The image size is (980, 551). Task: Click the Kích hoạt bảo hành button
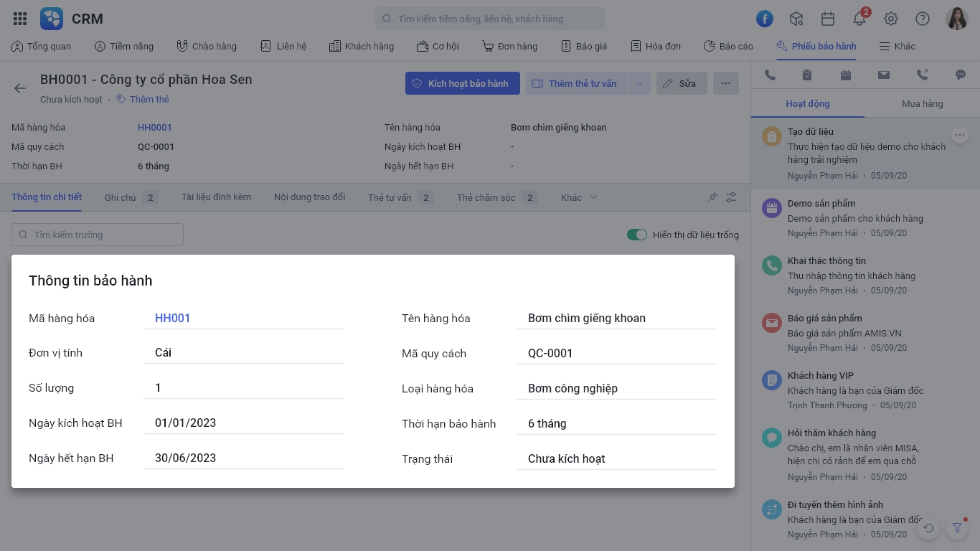click(x=463, y=83)
